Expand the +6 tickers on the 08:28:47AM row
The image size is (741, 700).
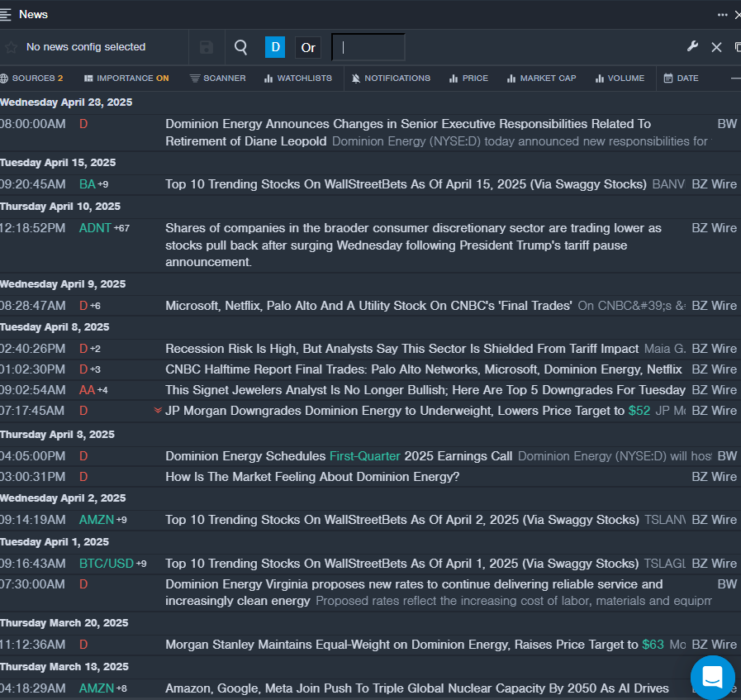(x=95, y=306)
